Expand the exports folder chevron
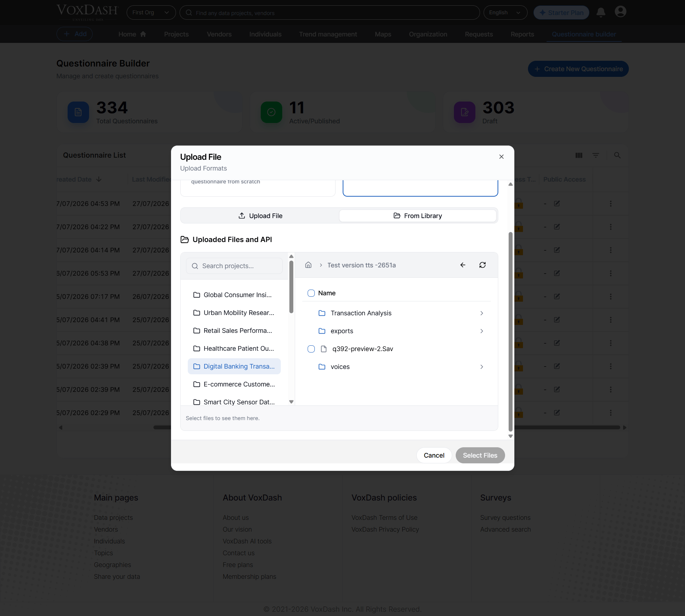685x616 pixels. (482, 331)
